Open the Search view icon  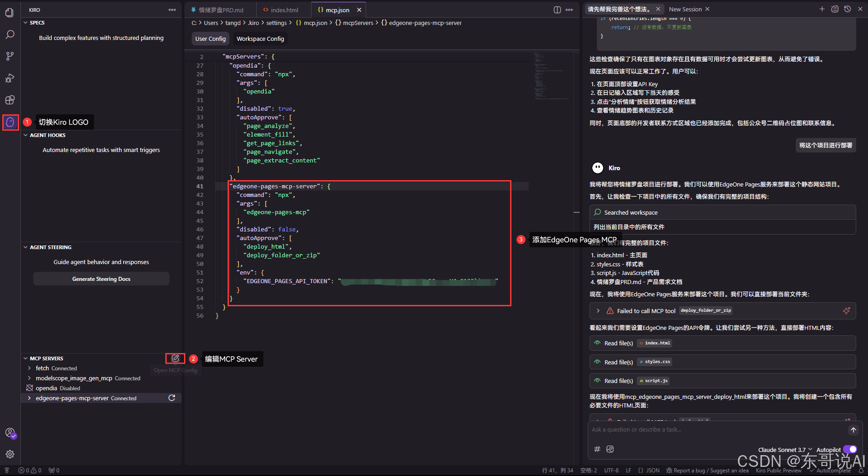pos(10,34)
